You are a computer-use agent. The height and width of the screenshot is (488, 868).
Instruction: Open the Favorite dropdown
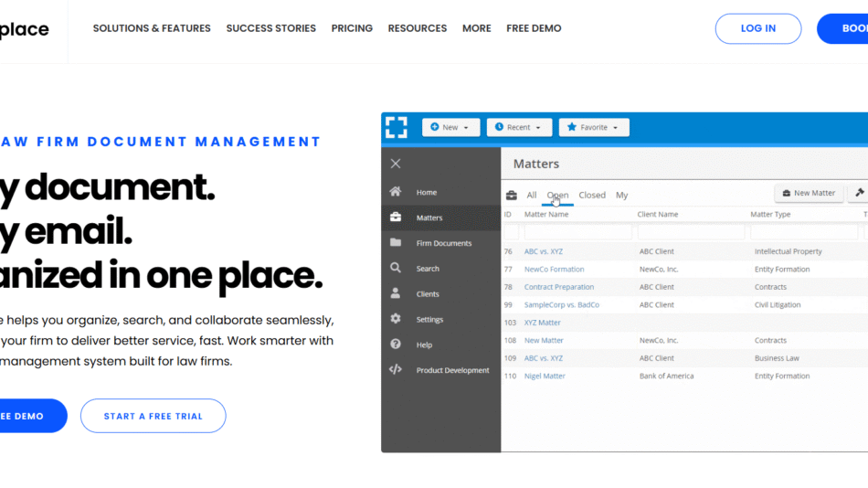click(x=594, y=128)
